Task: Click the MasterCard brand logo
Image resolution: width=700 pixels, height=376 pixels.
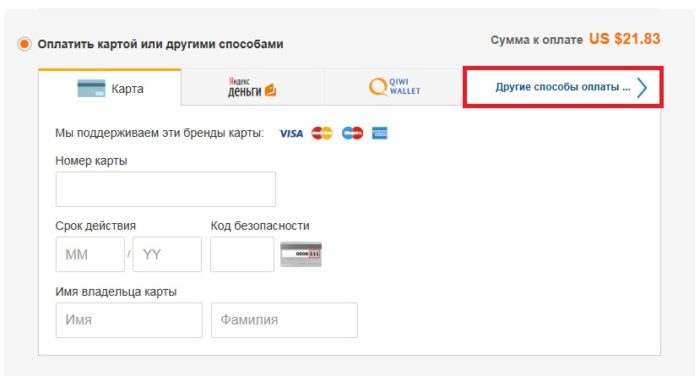Action: (x=322, y=133)
